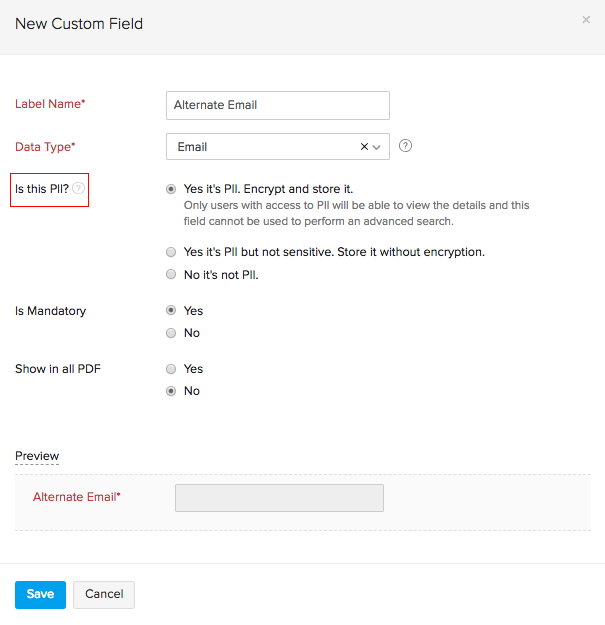Select 'Yes it's PII. Encrypt and store it'
The image size is (605, 625).
[171, 188]
